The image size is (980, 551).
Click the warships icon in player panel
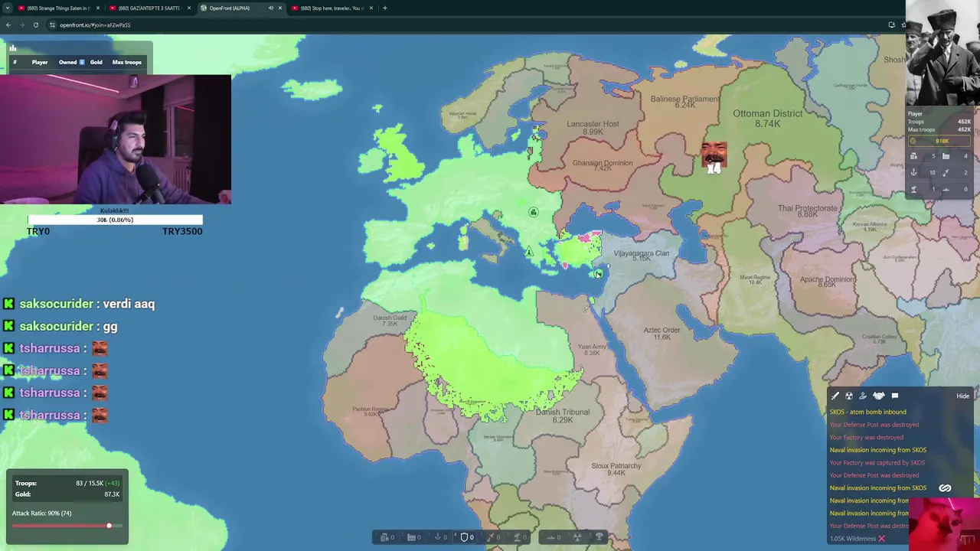(946, 190)
